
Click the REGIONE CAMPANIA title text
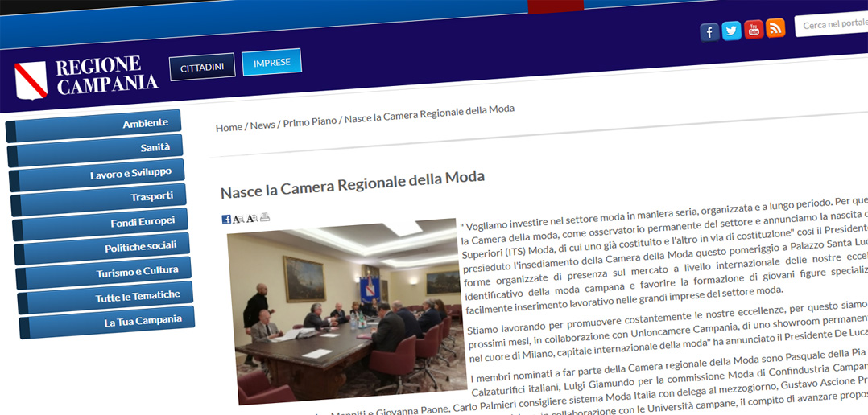coord(106,75)
